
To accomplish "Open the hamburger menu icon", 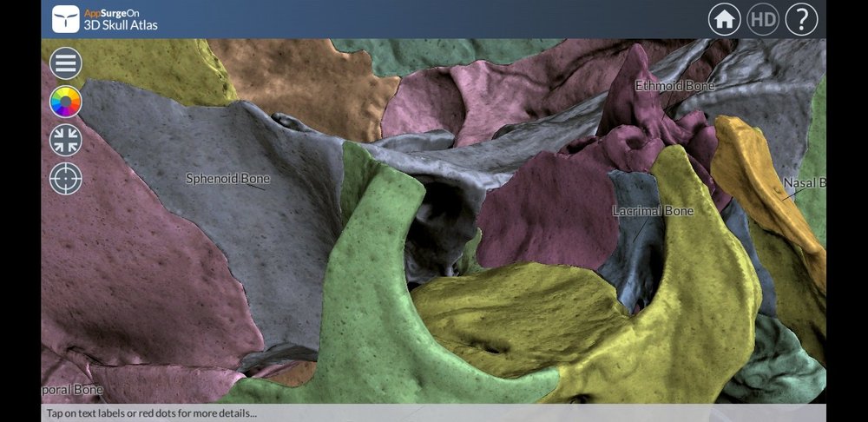I will click(65, 63).
